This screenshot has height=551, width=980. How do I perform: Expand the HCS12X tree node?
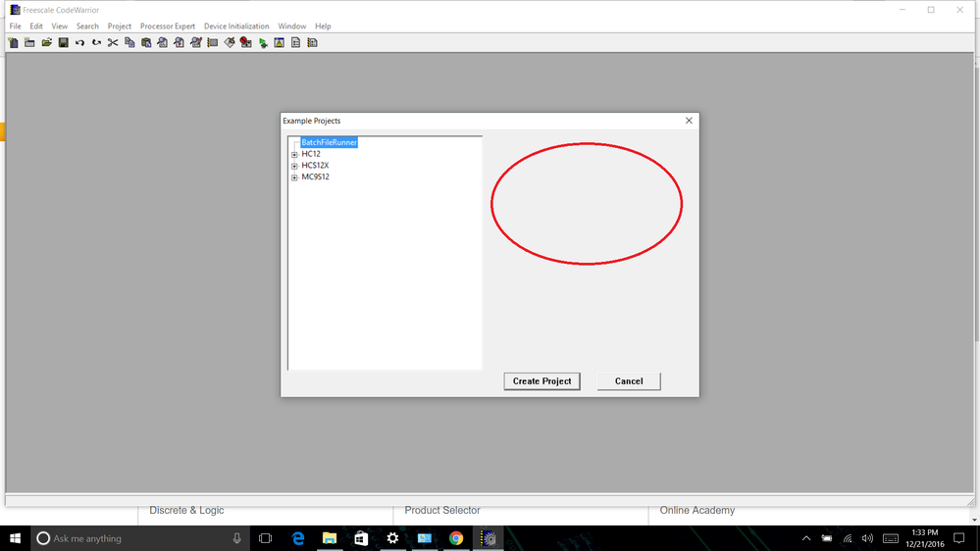coord(294,166)
